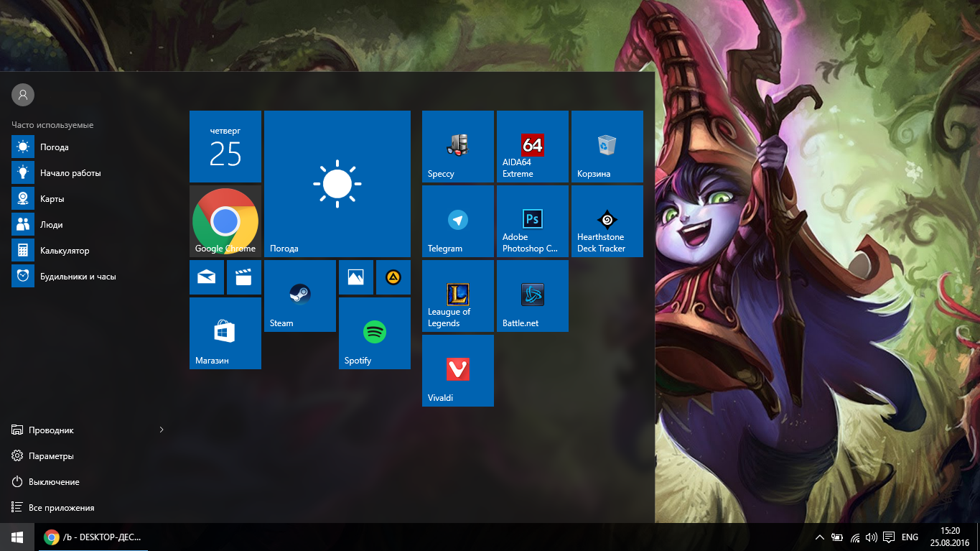Launch the Telegram tile
Viewport: 980px width, 551px height.
(458, 221)
